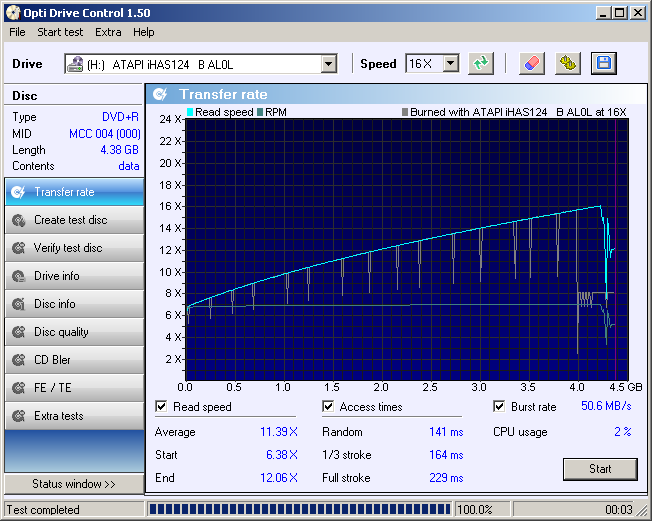This screenshot has width=652, height=521.
Task: Select the Transfer rate test tab
Action: [74, 192]
